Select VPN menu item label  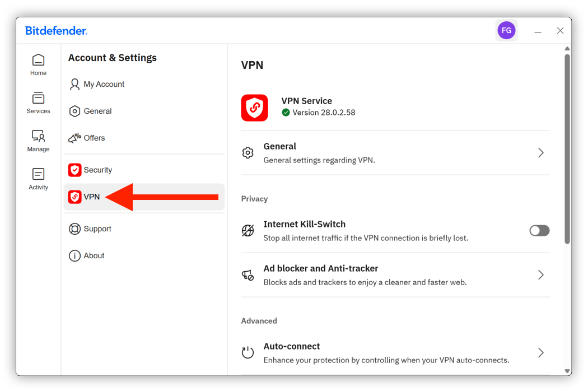[x=91, y=197]
